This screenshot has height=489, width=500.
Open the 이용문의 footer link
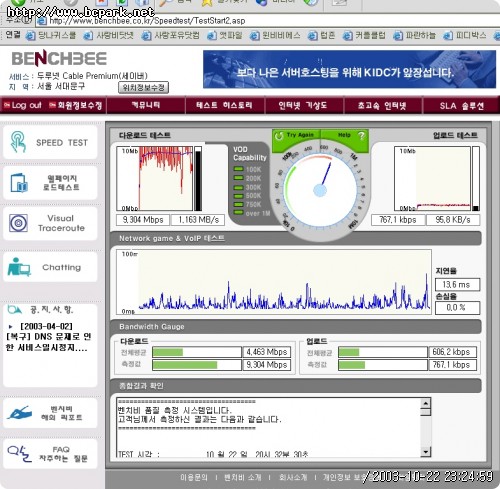pyautogui.click(x=194, y=477)
